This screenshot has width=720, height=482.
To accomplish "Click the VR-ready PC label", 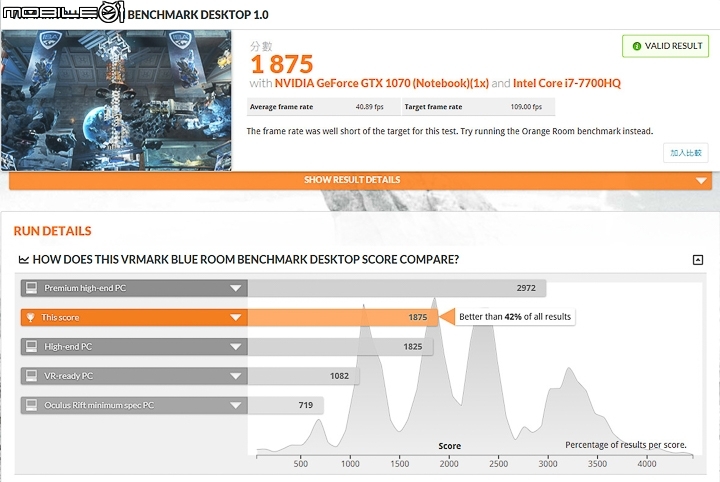I will point(68,376).
